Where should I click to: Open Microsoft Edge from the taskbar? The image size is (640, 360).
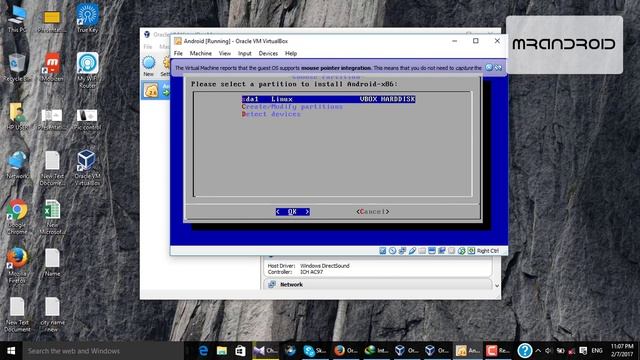click(x=203, y=351)
